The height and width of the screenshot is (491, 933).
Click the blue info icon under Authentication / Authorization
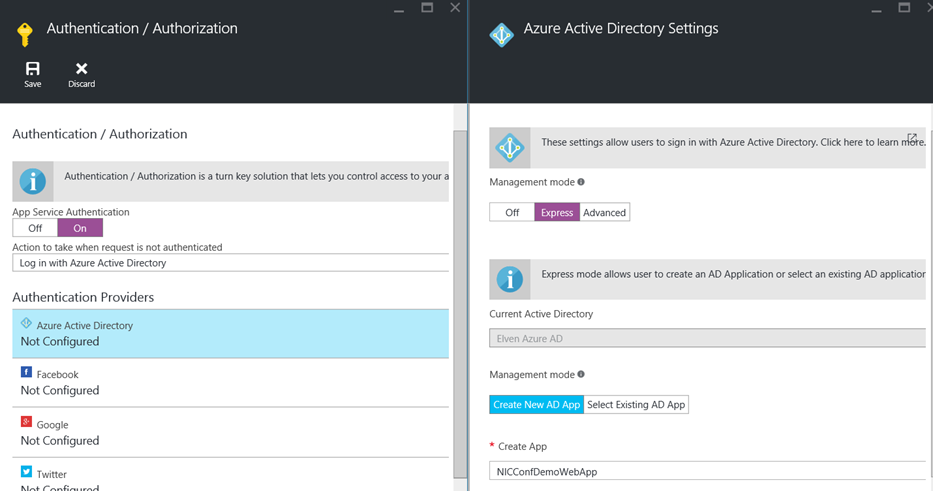pyautogui.click(x=33, y=181)
